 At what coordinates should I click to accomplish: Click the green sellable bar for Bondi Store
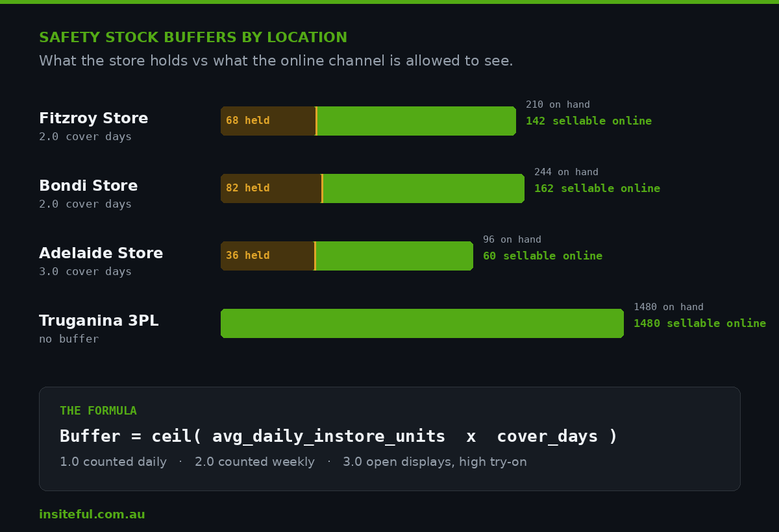(x=423, y=188)
